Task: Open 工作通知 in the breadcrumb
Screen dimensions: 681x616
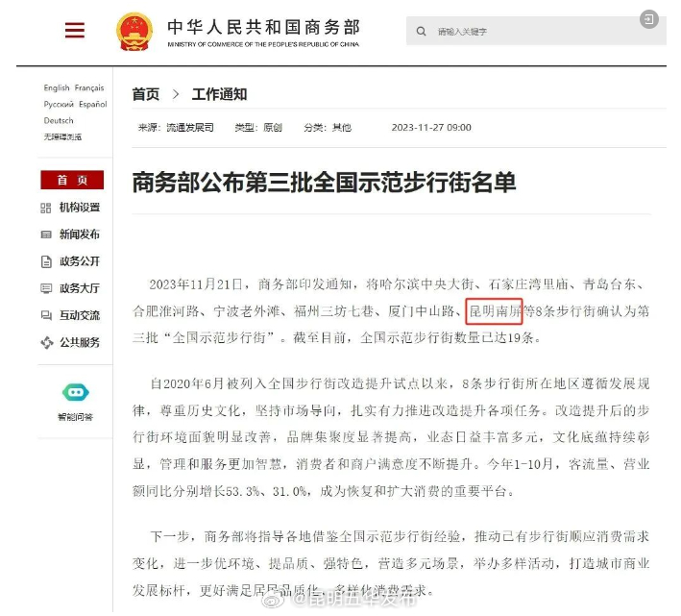Action: point(219,94)
